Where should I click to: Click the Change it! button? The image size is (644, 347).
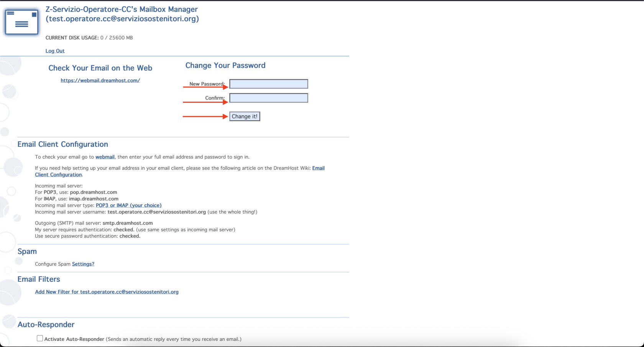245,117
